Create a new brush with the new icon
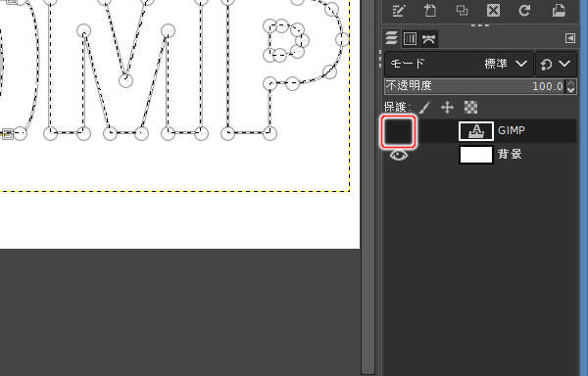588x376 pixels. pos(430,10)
